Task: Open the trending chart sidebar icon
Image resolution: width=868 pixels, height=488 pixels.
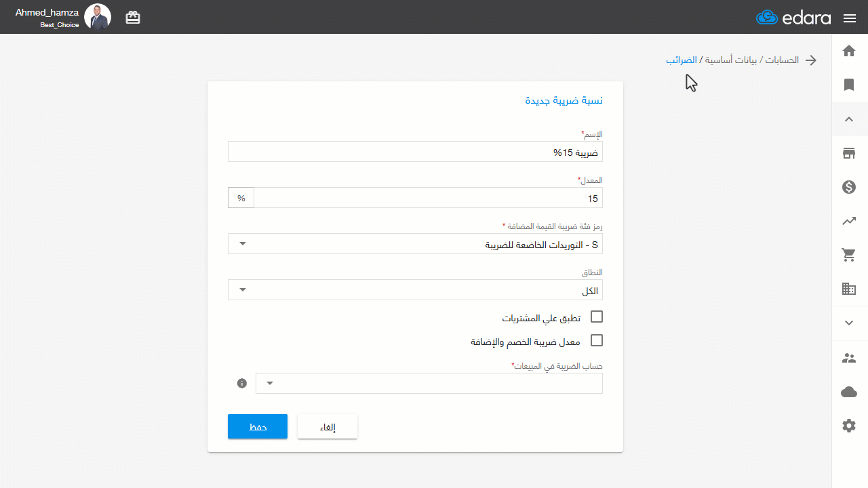Action: (849, 221)
